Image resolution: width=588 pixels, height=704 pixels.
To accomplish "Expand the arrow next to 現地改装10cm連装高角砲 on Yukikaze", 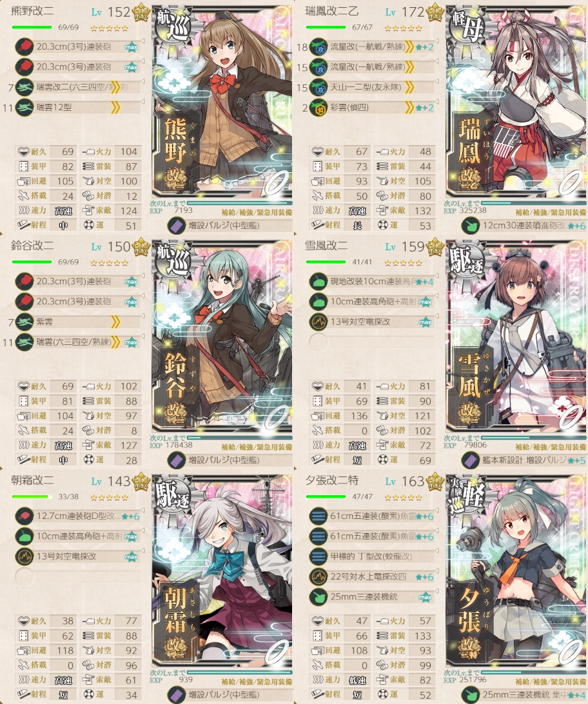I will [436, 275].
